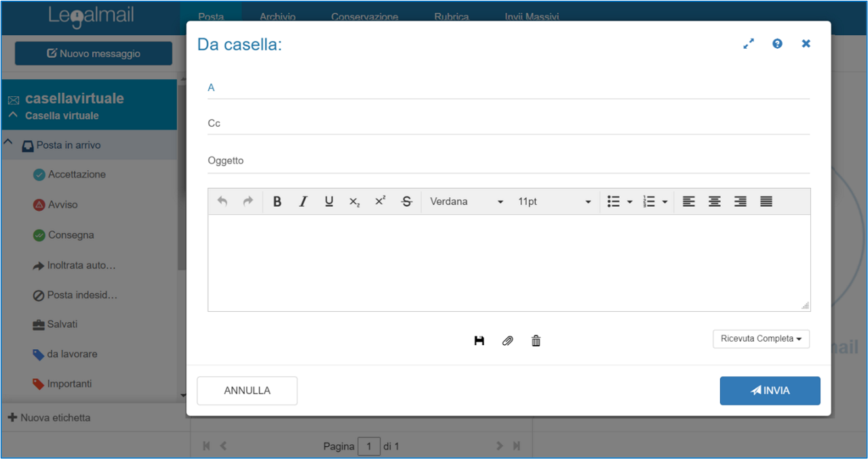This screenshot has width=868, height=459.
Task: Open the Verdana font dropdown
Action: pyautogui.click(x=467, y=201)
